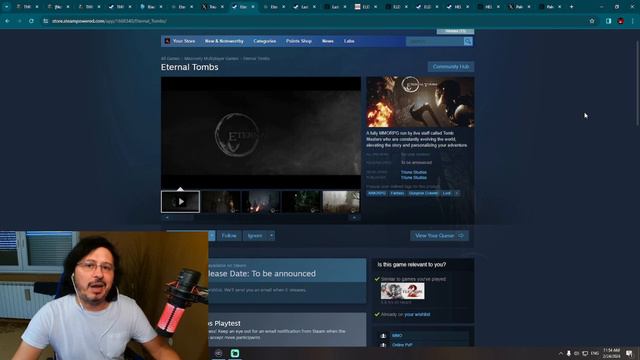Click the Steam store avatar icon
The width and height of the screenshot is (640, 360).
[167, 41]
